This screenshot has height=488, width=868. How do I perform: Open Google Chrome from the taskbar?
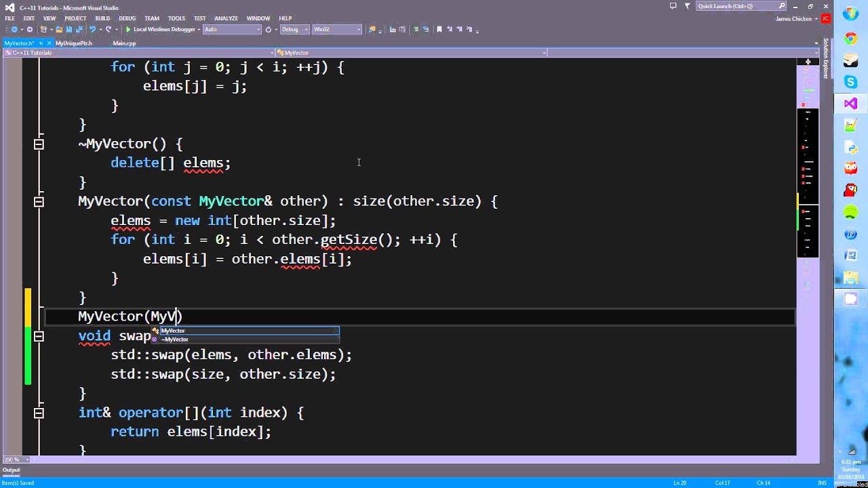click(850, 39)
